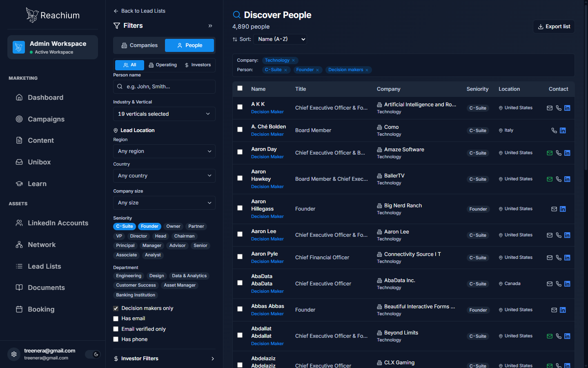Screen dimensions: 588x368
Task: Click the Como company building icon
Action: (x=379, y=127)
